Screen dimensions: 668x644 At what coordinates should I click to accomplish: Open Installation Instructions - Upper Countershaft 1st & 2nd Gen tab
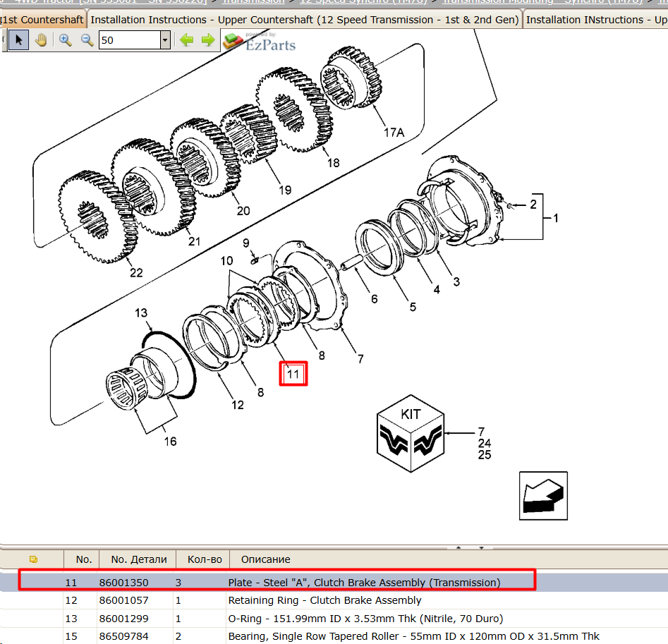point(305,20)
